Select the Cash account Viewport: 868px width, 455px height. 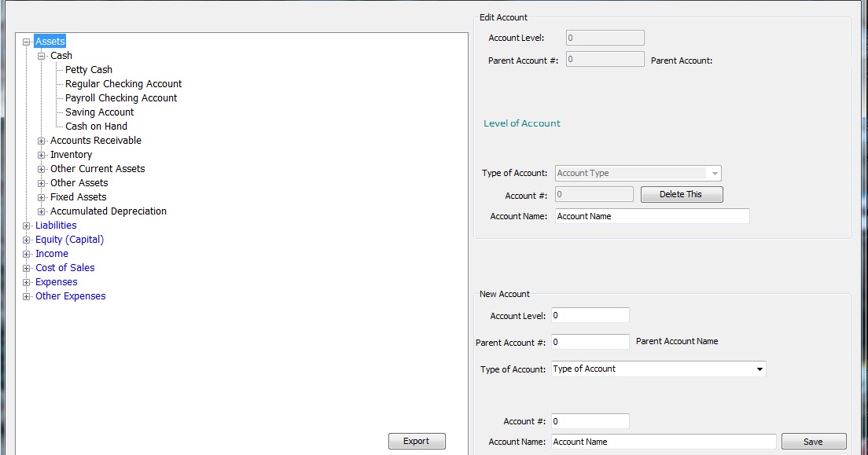click(61, 55)
